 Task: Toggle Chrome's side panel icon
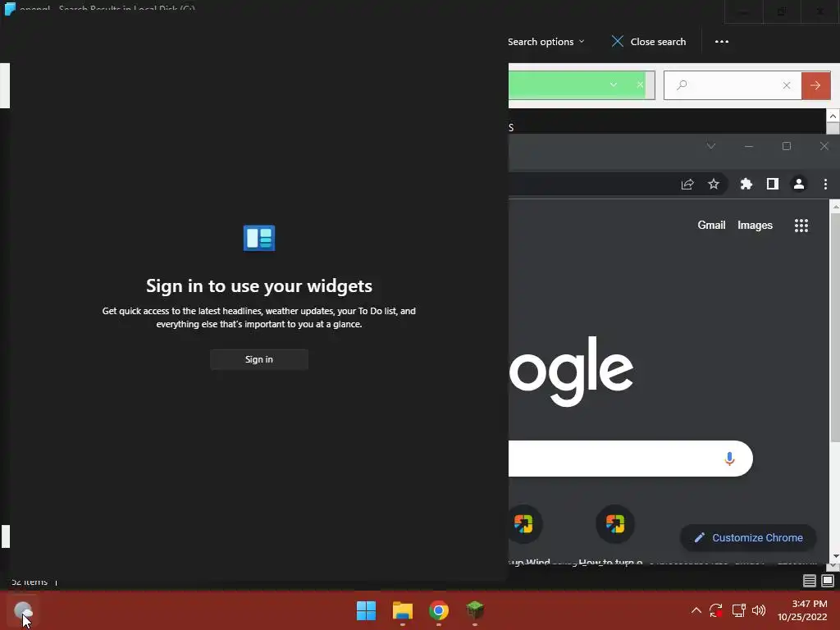[x=773, y=185]
